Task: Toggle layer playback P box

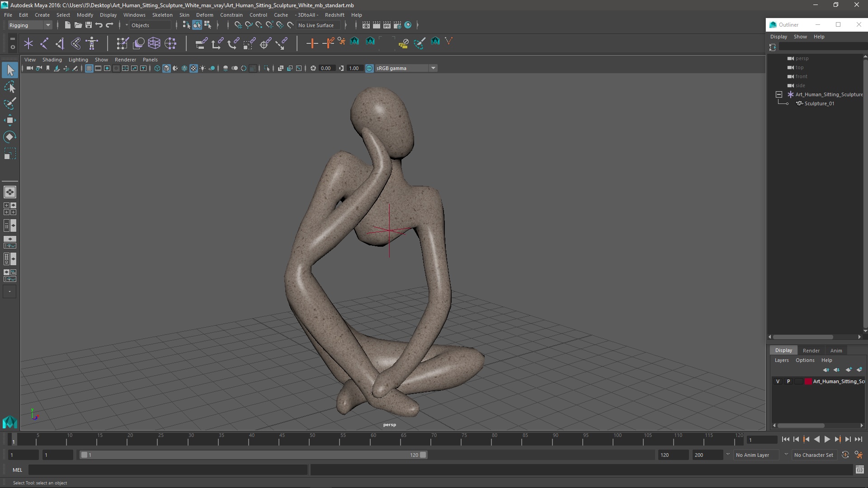Action: 788,381
